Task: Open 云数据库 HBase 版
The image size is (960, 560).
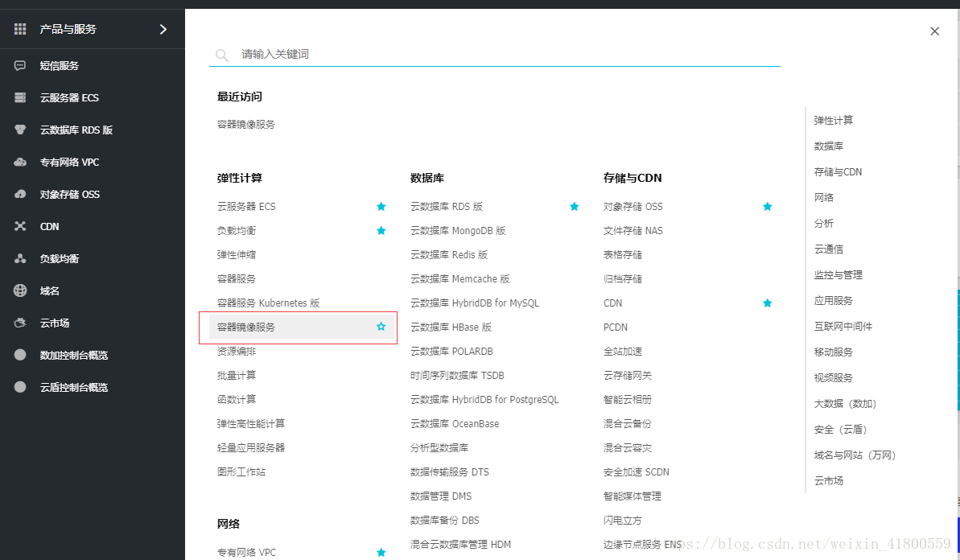Action: pyautogui.click(x=451, y=327)
